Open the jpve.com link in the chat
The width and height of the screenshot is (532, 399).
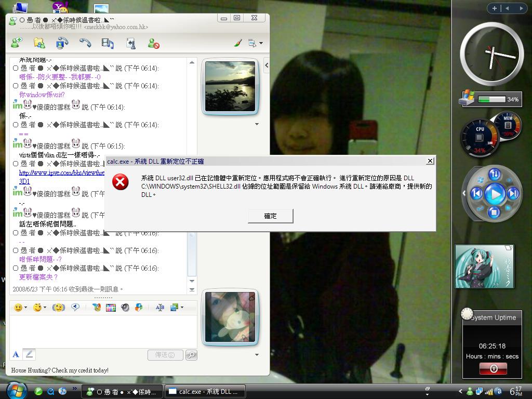click(x=62, y=172)
